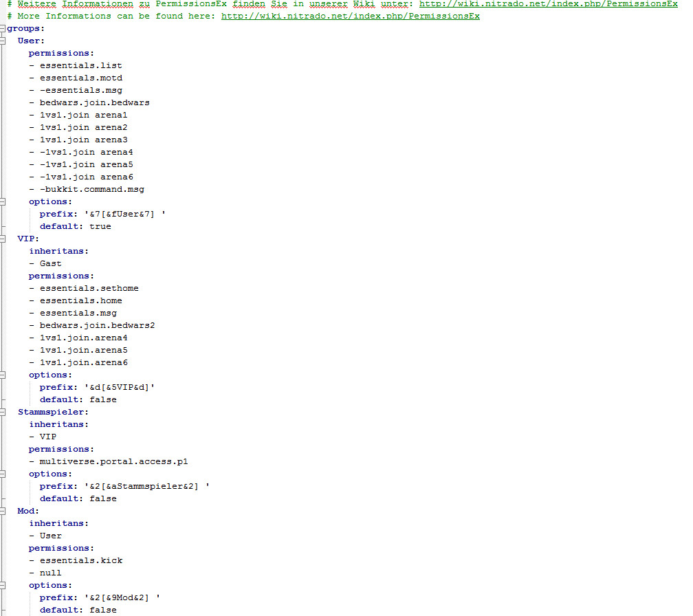Click the '- User' entry under Mod inheritans
The image size is (693, 616).
[x=45, y=536]
